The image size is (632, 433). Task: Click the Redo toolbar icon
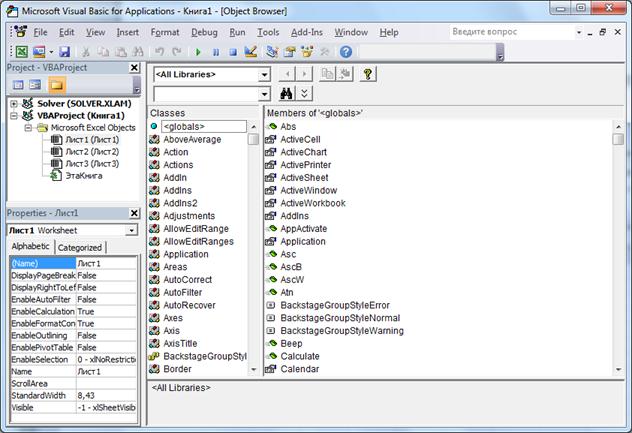(177, 52)
